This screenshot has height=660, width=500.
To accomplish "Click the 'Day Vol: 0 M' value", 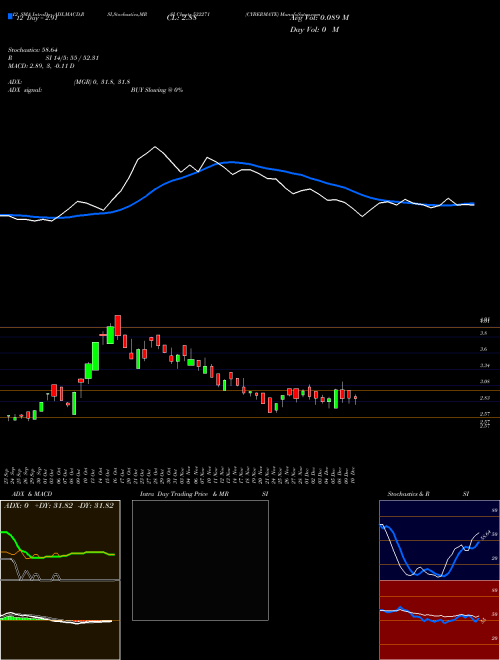I will [314, 30].
